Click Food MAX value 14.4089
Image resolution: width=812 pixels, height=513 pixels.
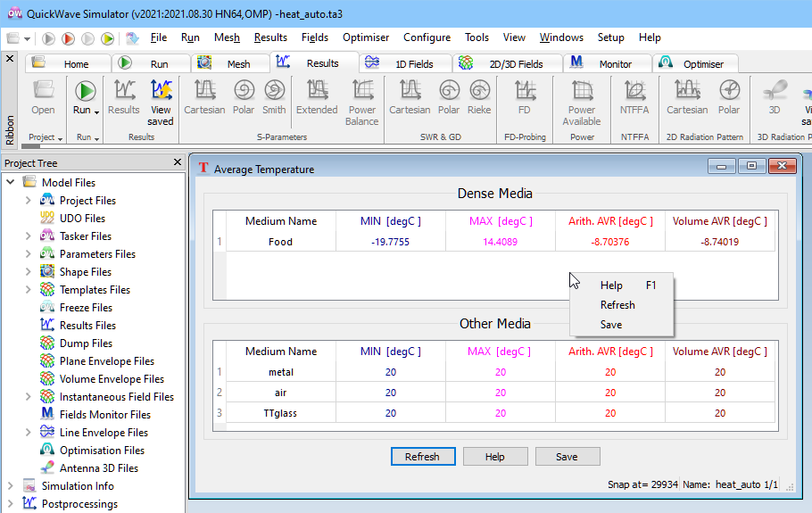[501, 242]
